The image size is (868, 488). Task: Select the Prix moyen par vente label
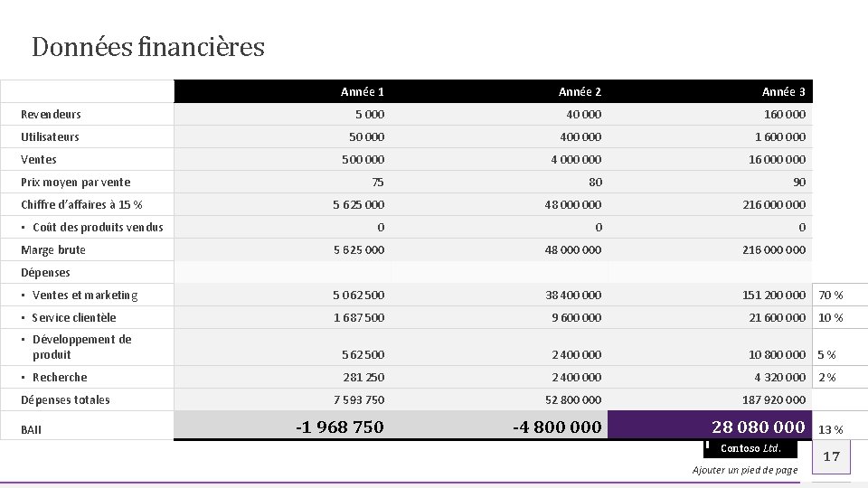[76, 182]
